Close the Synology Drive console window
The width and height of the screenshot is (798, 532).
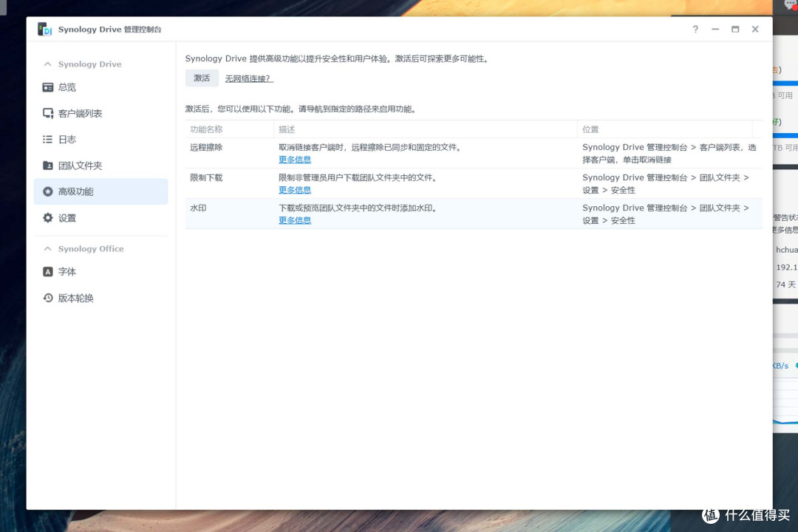[x=755, y=29]
